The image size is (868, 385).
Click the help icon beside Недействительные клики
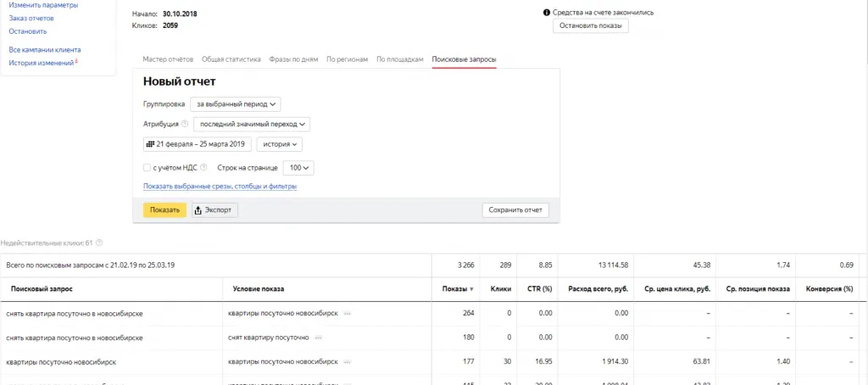[x=100, y=243]
